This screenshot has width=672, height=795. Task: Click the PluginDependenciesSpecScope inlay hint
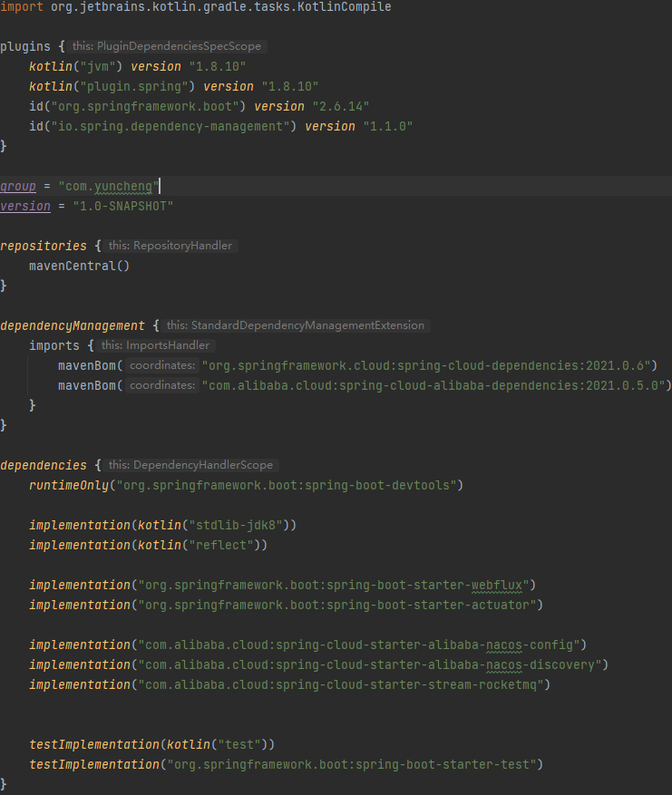tap(166, 46)
